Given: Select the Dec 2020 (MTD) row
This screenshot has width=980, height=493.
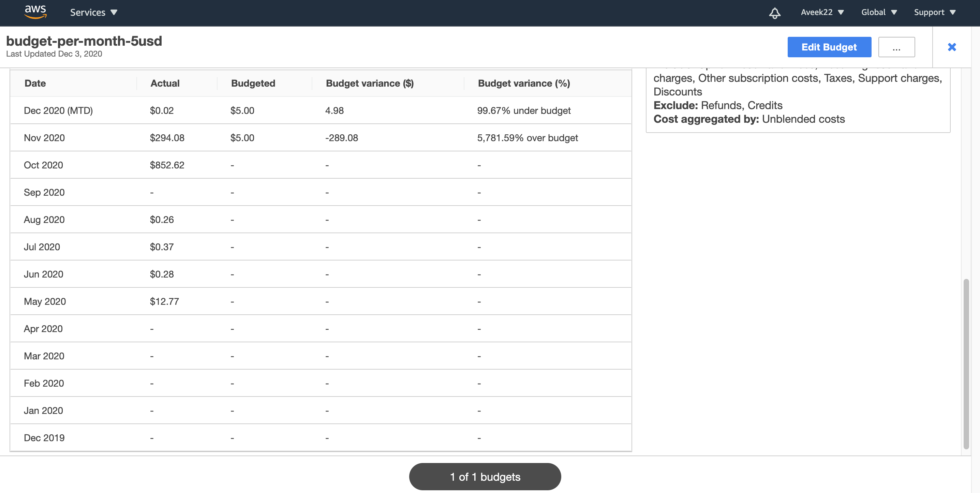Looking at the screenshot, I should point(58,110).
